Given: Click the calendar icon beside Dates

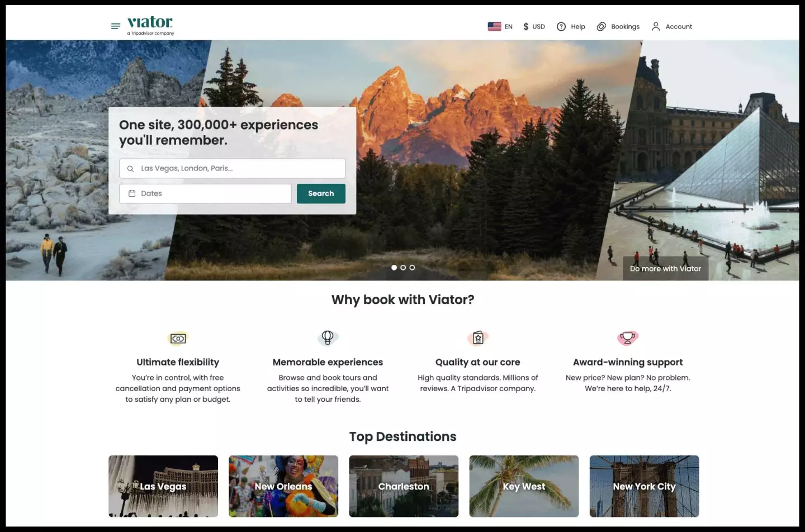Looking at the screenshot, I should point(132,193).
